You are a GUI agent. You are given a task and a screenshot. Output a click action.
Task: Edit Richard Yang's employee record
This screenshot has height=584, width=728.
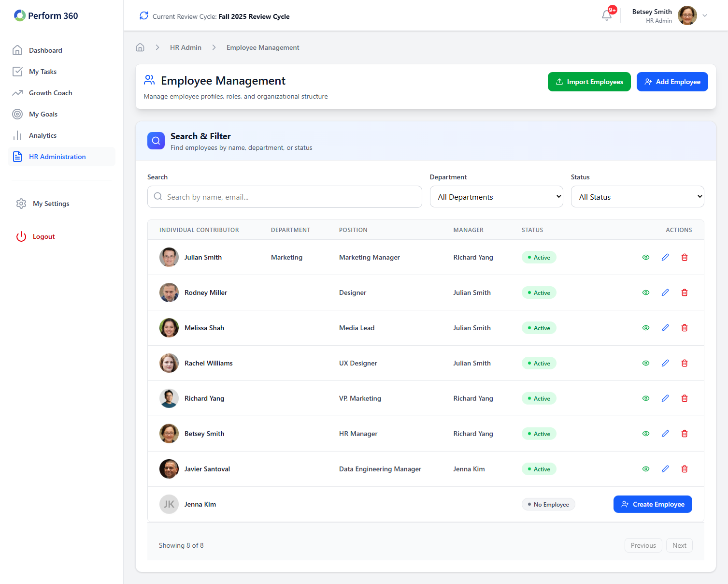665,398
